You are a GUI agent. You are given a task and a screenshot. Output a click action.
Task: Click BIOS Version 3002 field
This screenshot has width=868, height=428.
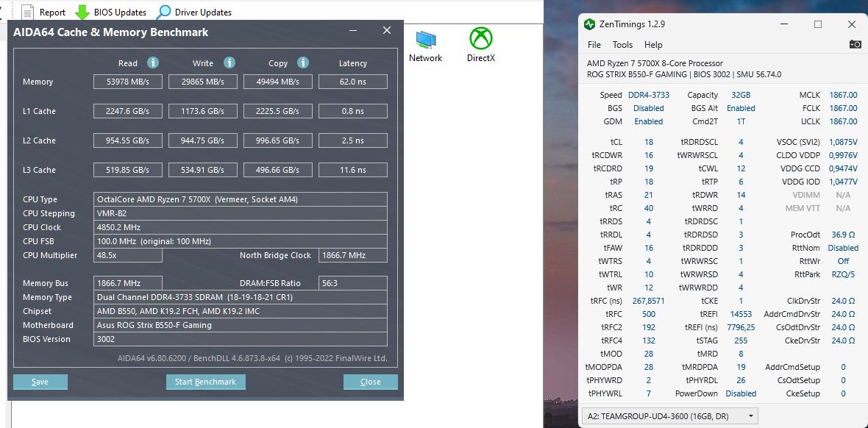[x=241, y=340]
